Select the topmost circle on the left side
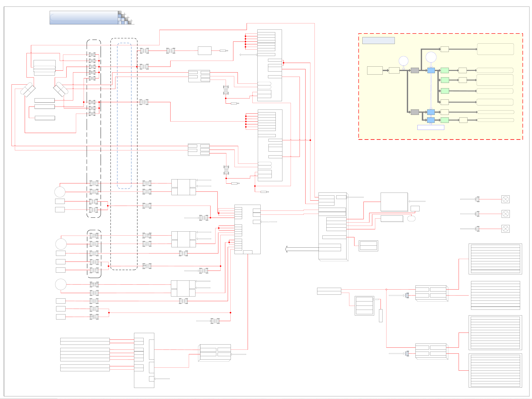The width and height of the screenshot is (532, 399). tap(60, 192)
